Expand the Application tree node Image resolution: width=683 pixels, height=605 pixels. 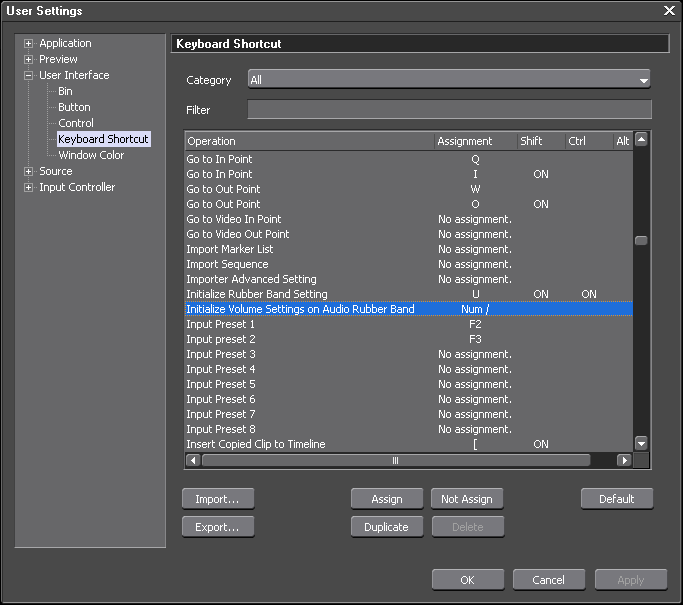click(x=29, y=44)
